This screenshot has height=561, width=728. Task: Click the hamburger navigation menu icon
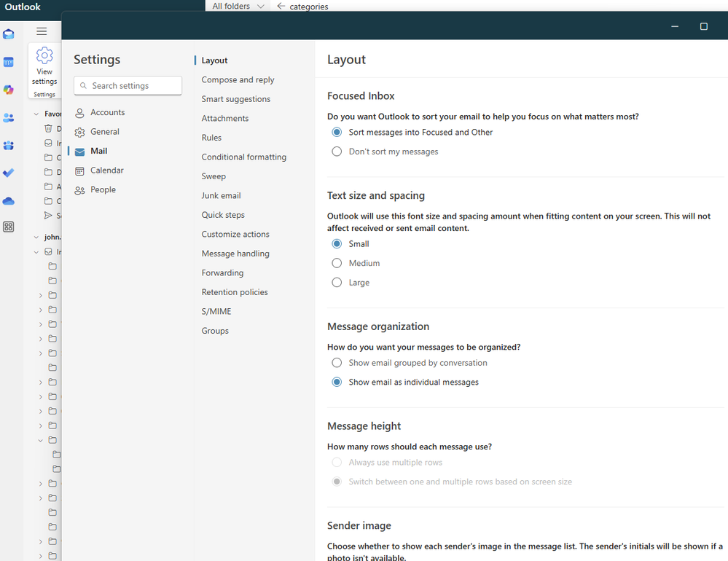42,31
